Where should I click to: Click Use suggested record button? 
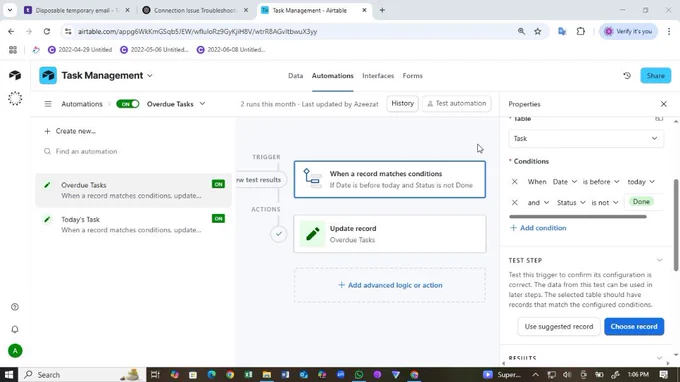pos(559,326)
